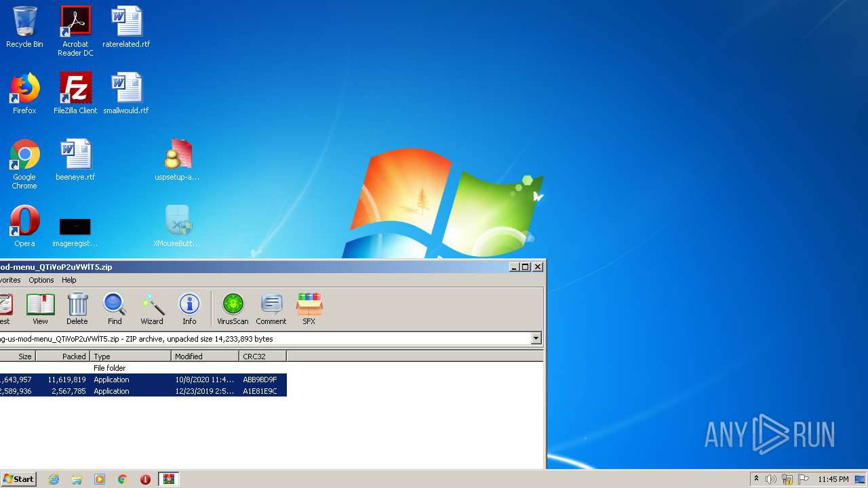Select the row with CRC32 A1E81E9C

tap(143, 391)
